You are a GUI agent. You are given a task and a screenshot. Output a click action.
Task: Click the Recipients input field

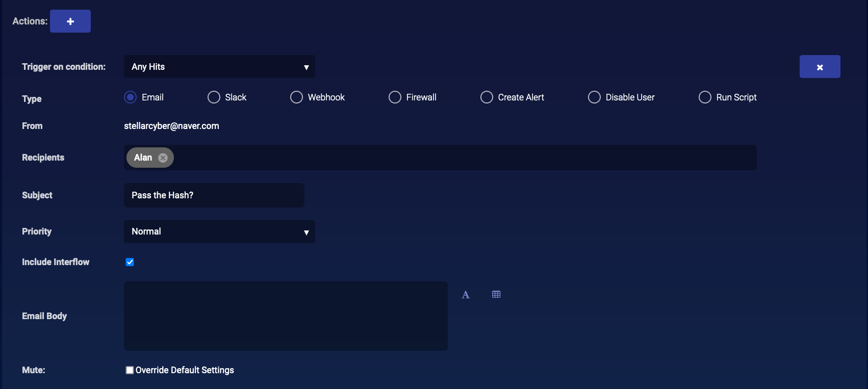(x=459, y=158)
